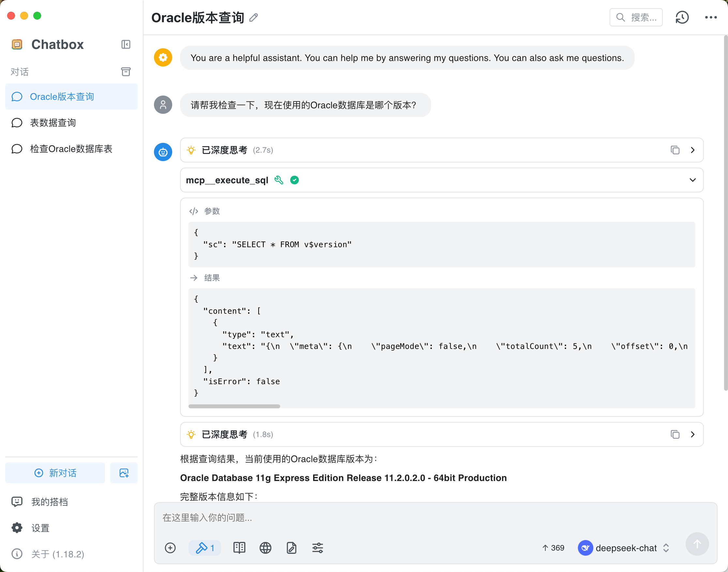Viewport: 728px width, 572px height.
Task: Enable web search globe icon
Action: pyautogui.click(x=265, y=548)
